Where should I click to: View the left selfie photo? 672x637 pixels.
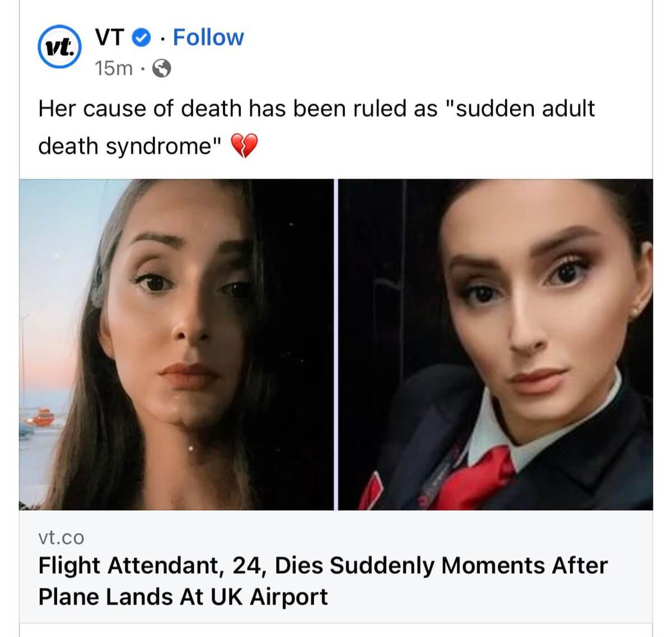(x=176, y=345)
